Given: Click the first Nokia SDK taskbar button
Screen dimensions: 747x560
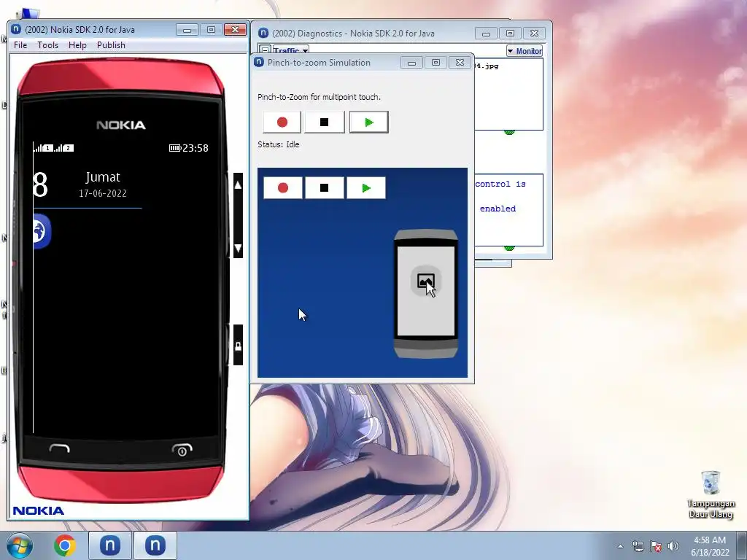Looking at the screenshot, I should (109, 545).
